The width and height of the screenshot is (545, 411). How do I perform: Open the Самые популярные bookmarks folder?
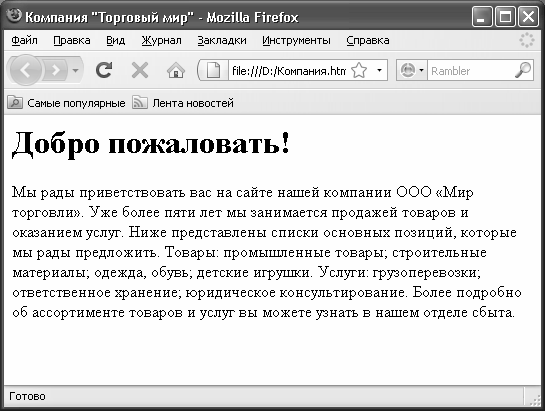[x=66, y=103]
